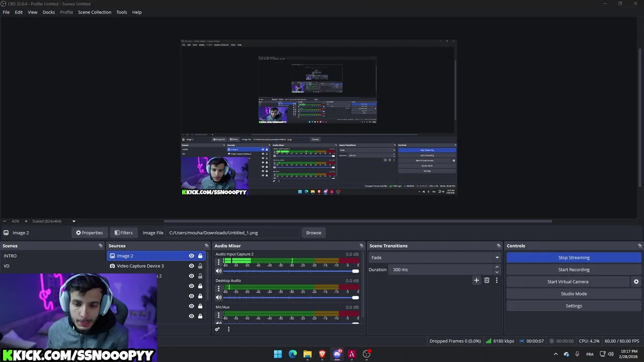Click the Image 2 source type icon

(112, 256)
